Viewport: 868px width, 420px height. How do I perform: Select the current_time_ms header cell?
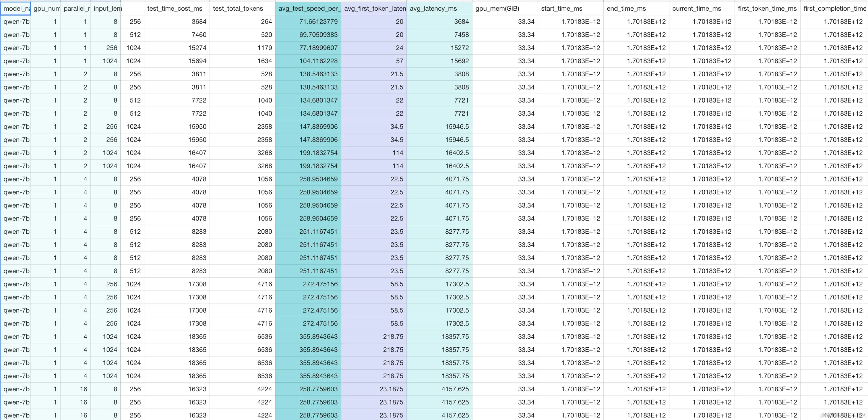697,8
